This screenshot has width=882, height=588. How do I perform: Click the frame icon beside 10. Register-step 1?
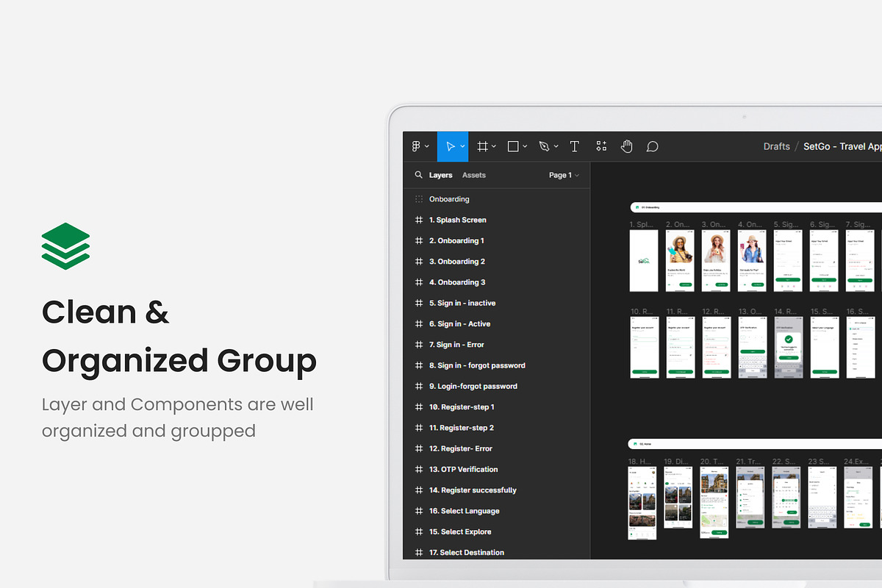coord(419,406)
